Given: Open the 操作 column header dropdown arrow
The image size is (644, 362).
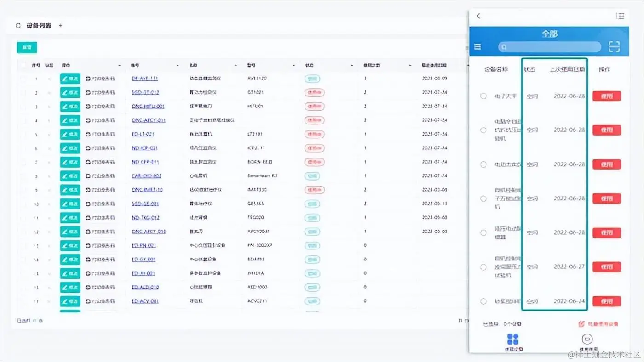Looking at the screenshot, I should [120, 66].
